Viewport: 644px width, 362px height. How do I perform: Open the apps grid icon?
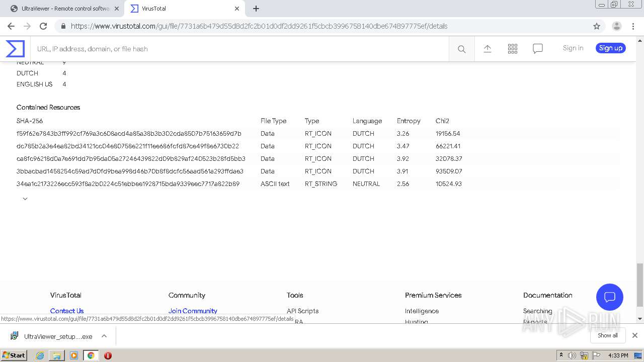point(513,48)
